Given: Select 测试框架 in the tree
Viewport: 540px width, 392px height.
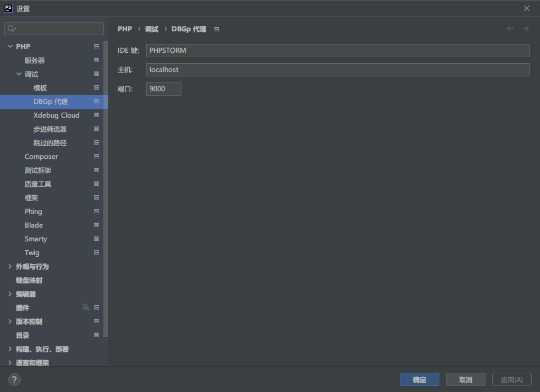Looking at the screenshot, I should (38, 170).
